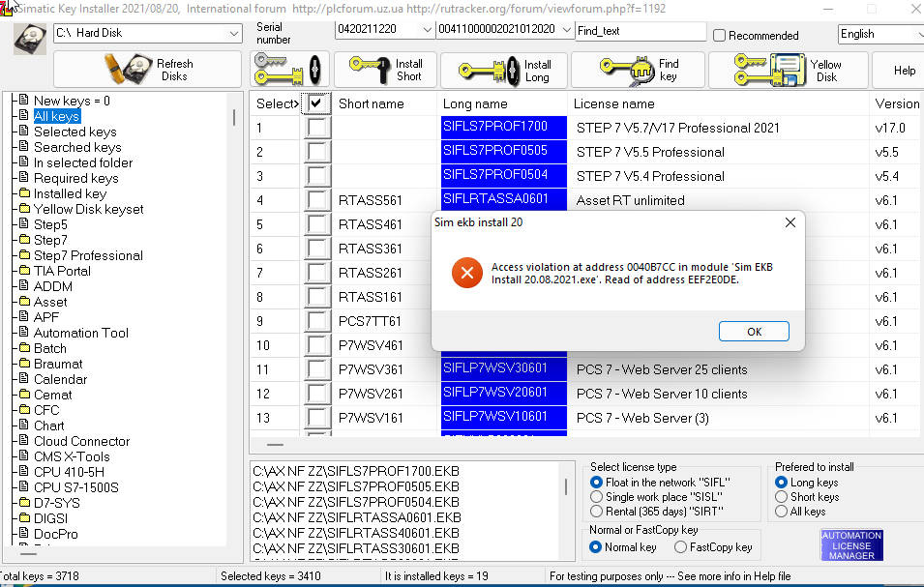Sort by the Long name column header
This screenshot has height=587, width=924.
502,103
